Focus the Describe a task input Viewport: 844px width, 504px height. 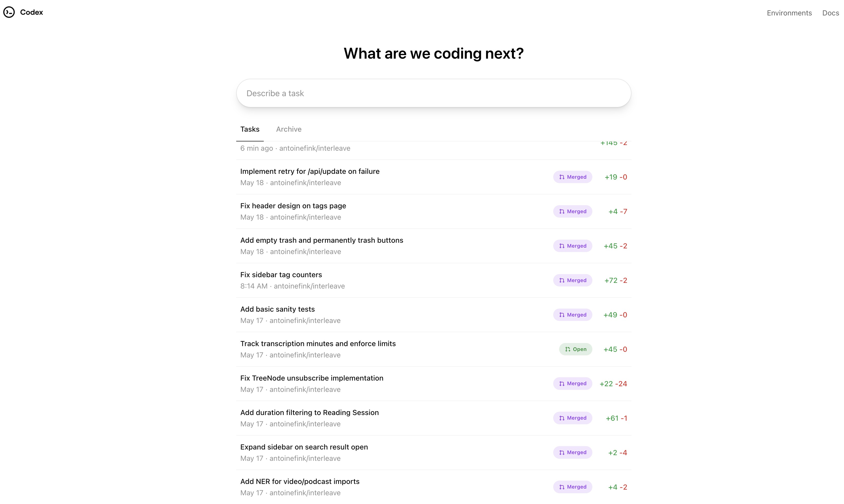pyautogui.click(x=434, y=93)
